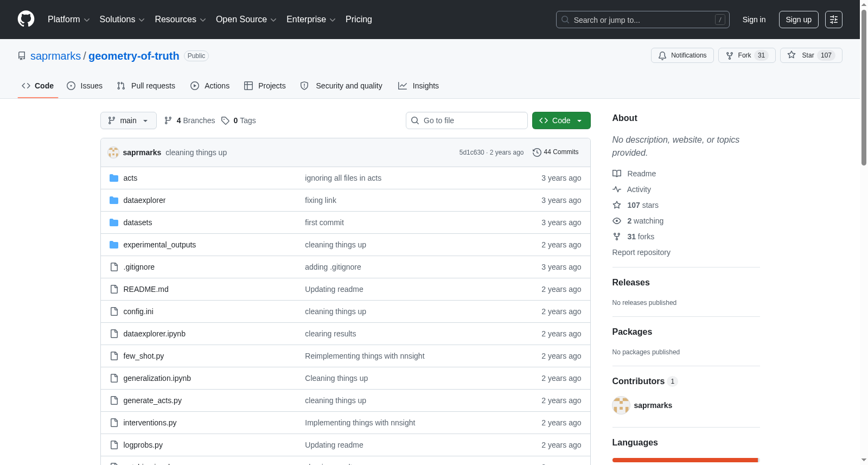Viewport: 868px width, 465px height.
Task: Expand the Platform menu
Action: 69,20
